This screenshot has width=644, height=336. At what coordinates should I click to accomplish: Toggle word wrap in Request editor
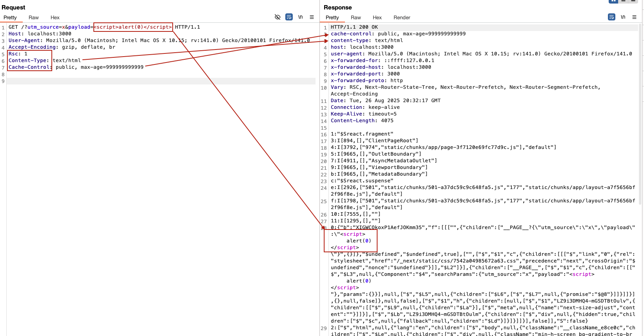click(x=289, y=17)
